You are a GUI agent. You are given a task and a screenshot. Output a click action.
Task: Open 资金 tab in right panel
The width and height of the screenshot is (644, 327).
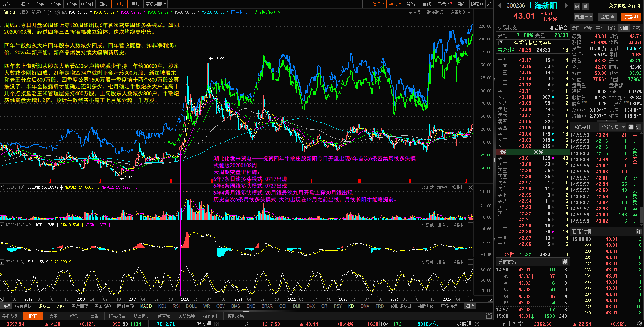(588, 28)
